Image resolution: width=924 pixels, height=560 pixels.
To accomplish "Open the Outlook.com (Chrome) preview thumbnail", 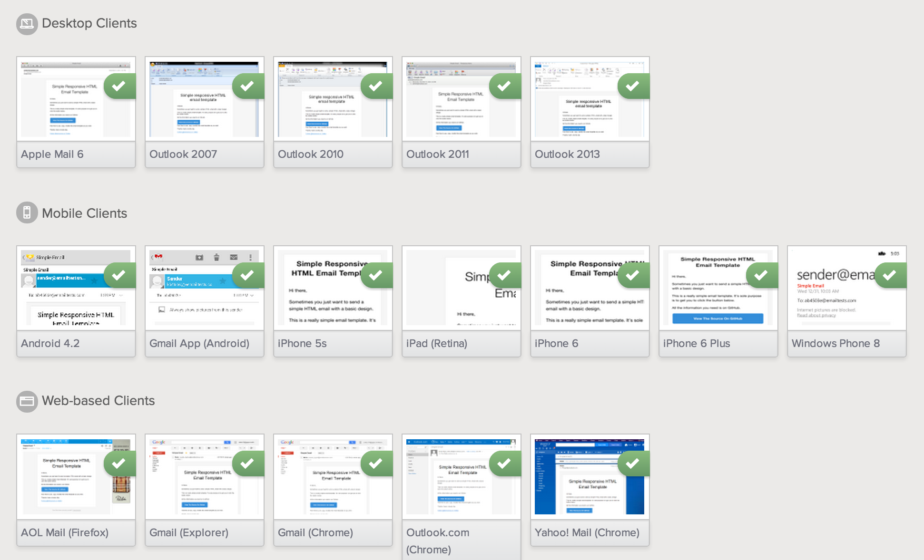I will [x=461, y=477].
